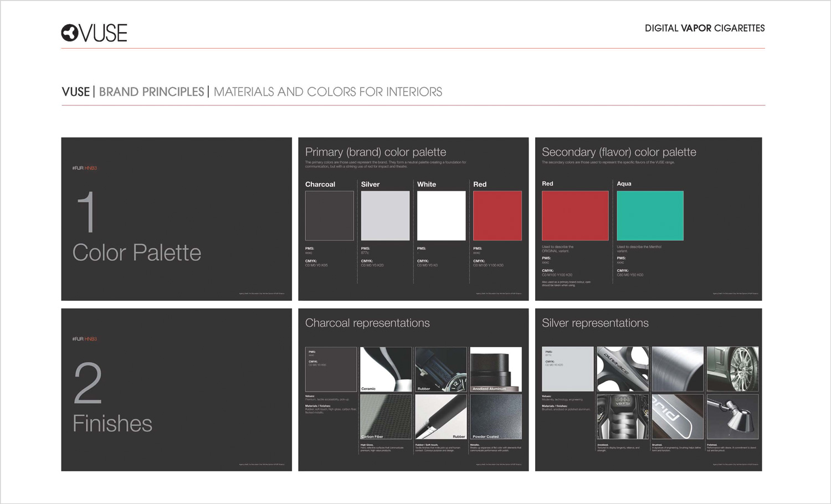Open the Ceramic material thumbnail
This screenshot has width=831, height=504.
pyautogui.click(x=386, y=369)
